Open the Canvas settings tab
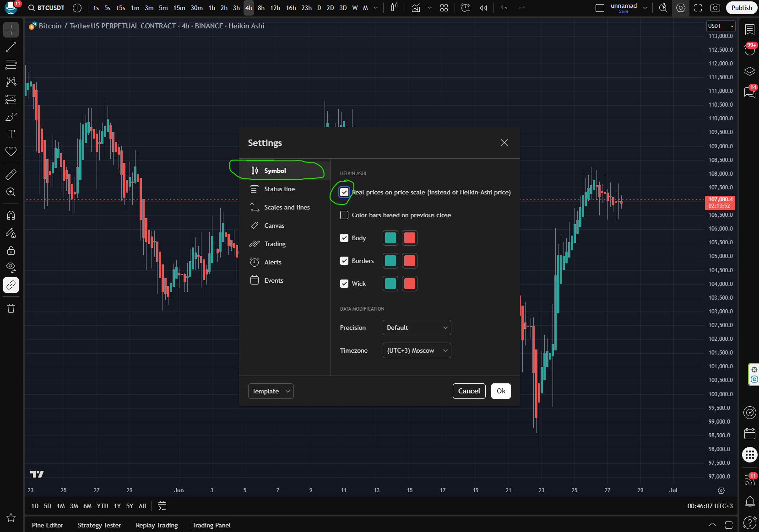 (x=274, y=226)
